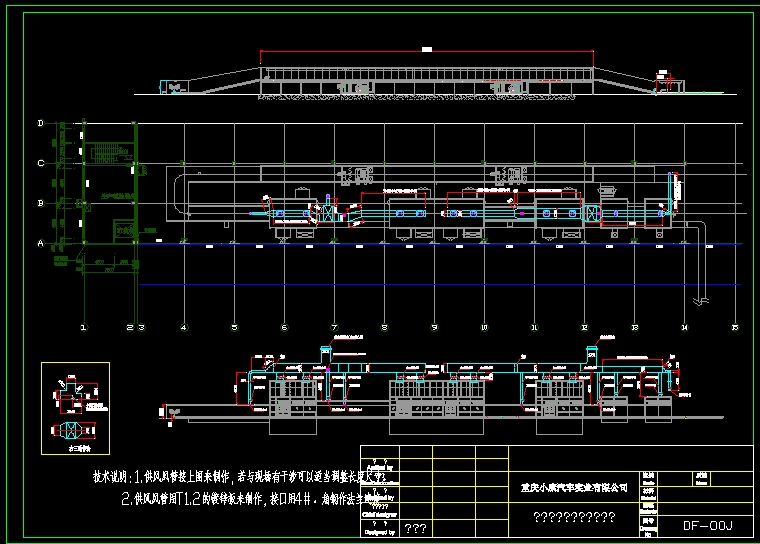Screen dimensions: 760x544
Task: Select the company name in the title block
Action: 574,488
